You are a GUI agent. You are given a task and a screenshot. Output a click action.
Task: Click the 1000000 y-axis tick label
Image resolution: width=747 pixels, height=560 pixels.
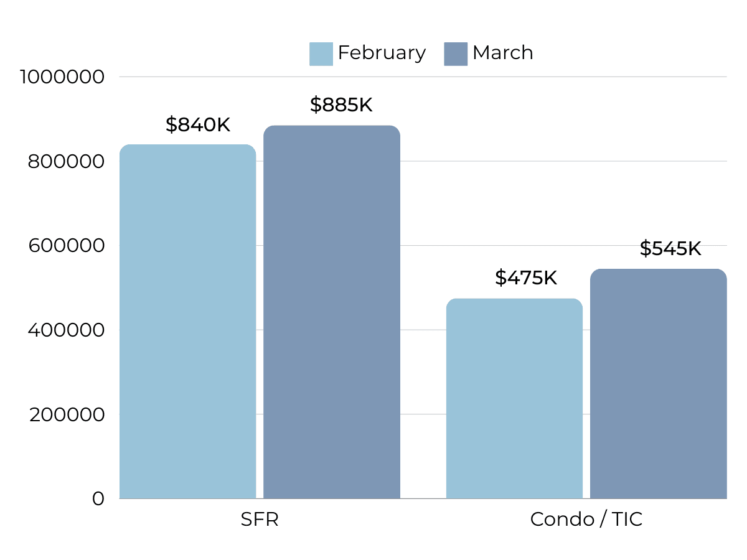click(62, 77)
